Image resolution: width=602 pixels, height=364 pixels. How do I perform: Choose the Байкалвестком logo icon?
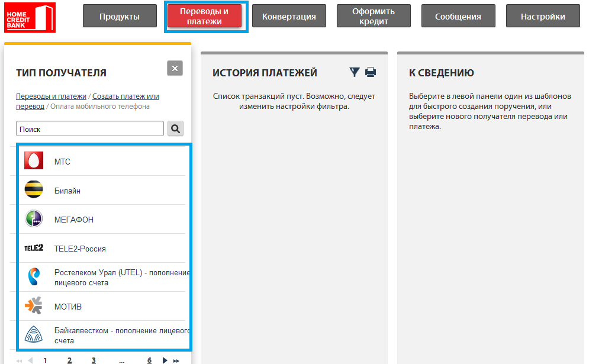coord(34,334)
